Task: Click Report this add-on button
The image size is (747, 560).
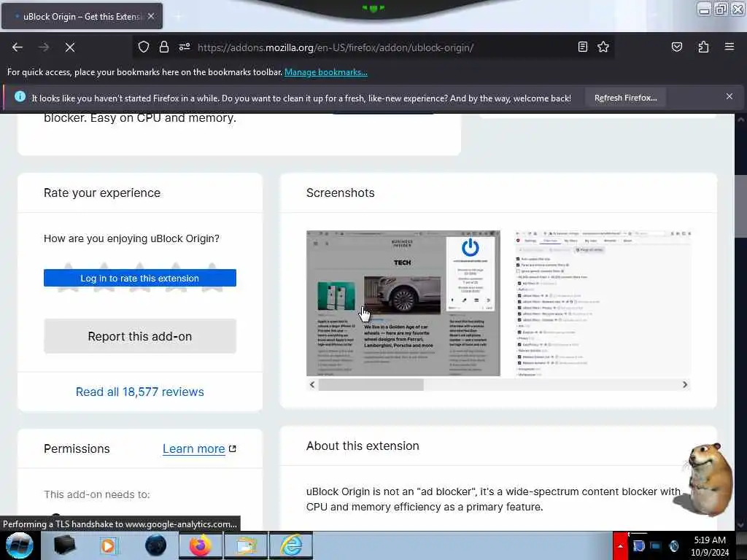Action: pyautogui.click(x=139, y=336)
